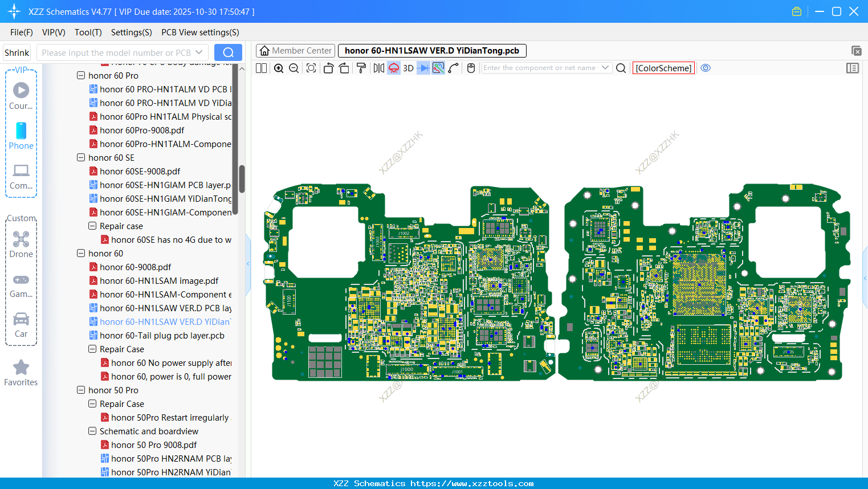
Task: Click the model number search field
Action: pyautogui.click(x=116, y=52)
